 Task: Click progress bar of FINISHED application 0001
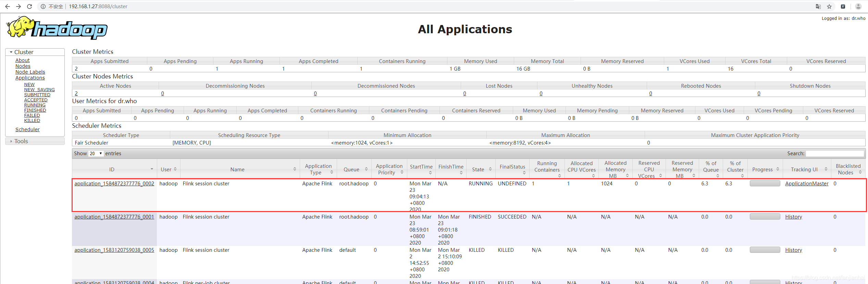click(765, 217)
